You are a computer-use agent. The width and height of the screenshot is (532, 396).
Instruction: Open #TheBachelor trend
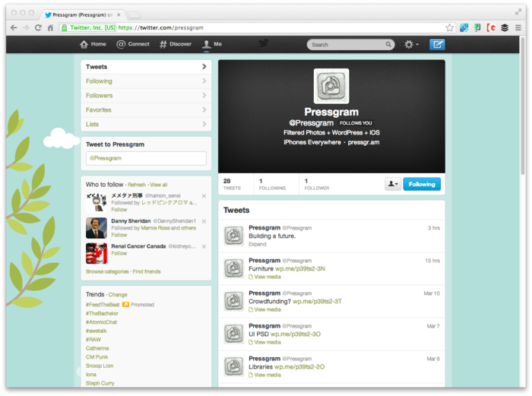pyautogui.click(x=102, y=314)
